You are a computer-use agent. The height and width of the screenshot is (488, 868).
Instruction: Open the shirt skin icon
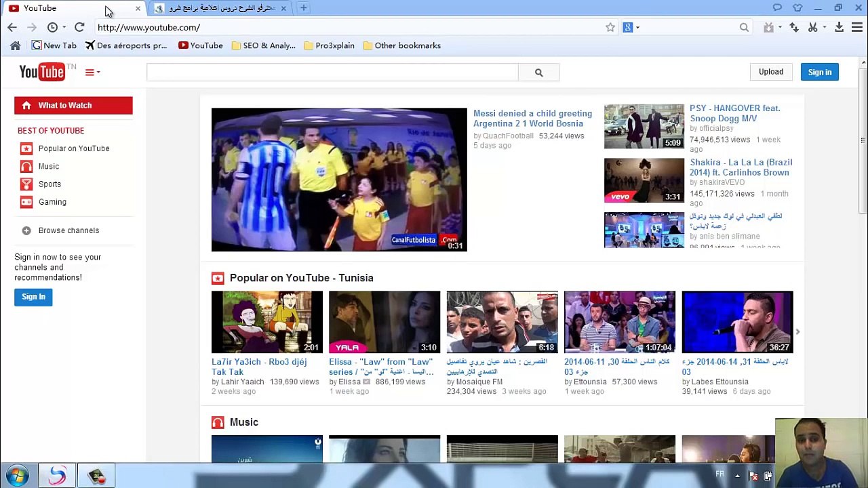(x=797, y=7)
